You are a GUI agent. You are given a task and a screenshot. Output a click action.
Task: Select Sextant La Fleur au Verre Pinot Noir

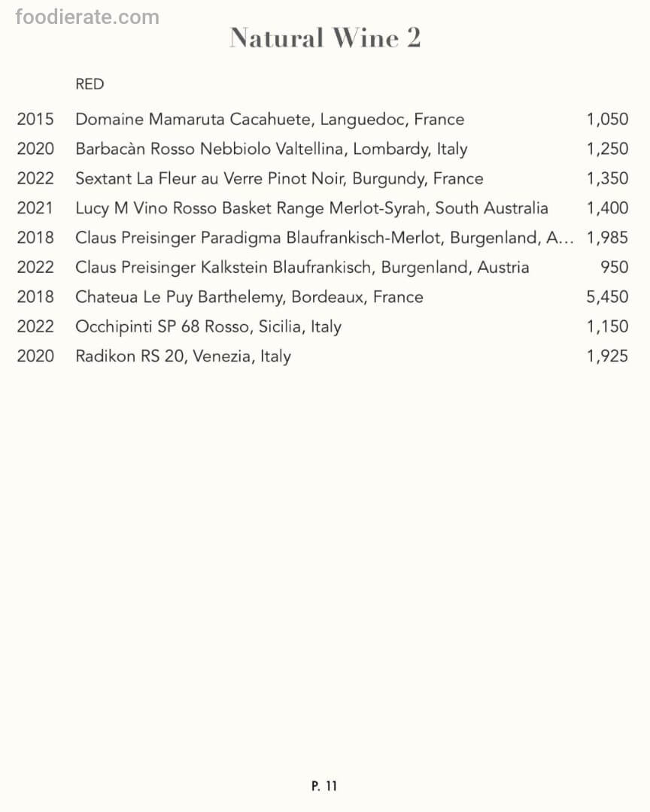click(278, 178)
